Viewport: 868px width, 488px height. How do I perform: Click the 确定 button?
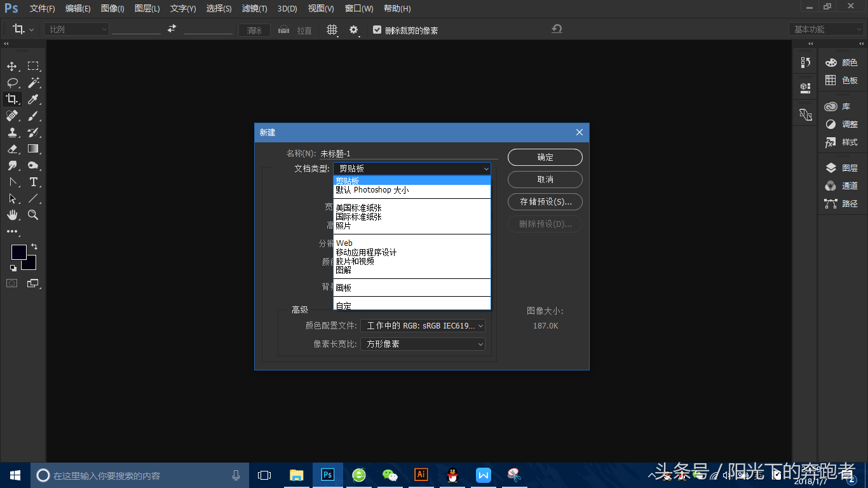(545, 157)
